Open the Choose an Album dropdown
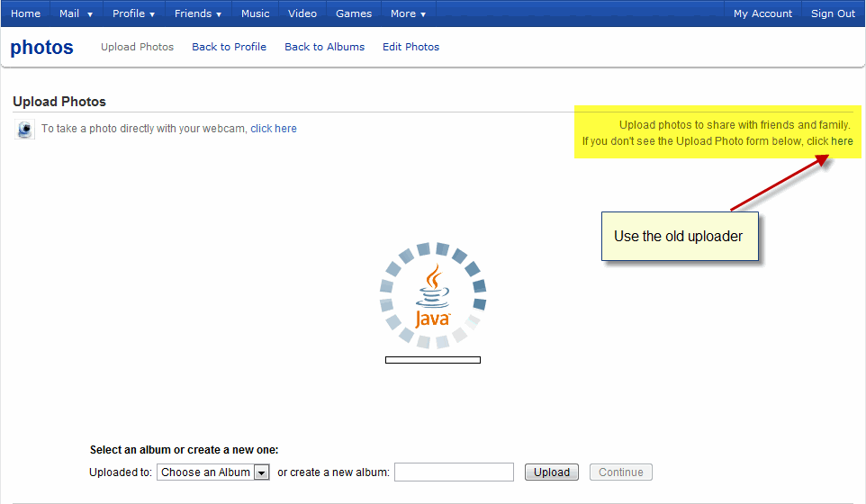Image resolution: width=866 pixels, height=504 pixels. pyautogui.click(x=213, y=472)
